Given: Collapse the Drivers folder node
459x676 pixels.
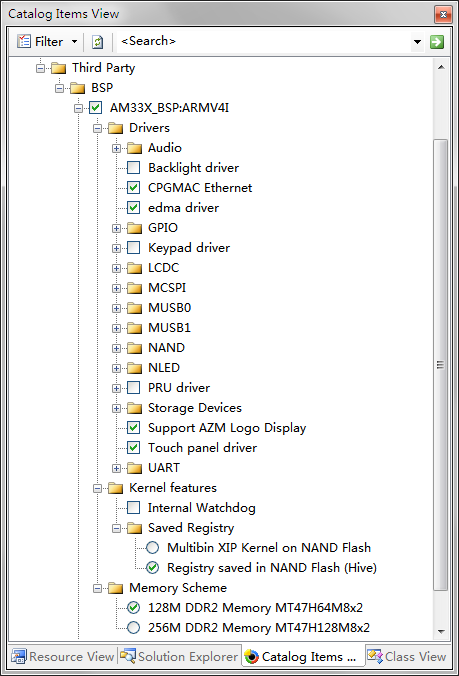Looking at the screenshot, I should [97, 128].
